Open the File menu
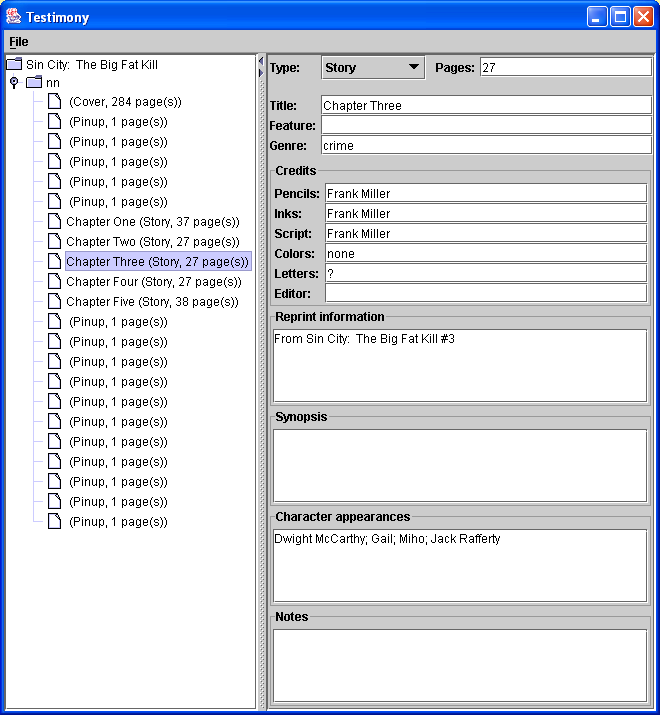The height and width of the screenshot is (715, 660). click(x=19, y=42)
